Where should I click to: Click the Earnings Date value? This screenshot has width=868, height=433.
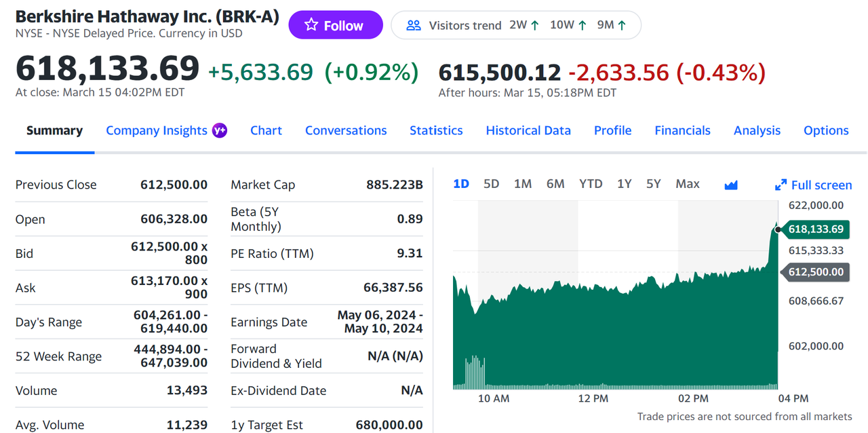pos(380,322)
